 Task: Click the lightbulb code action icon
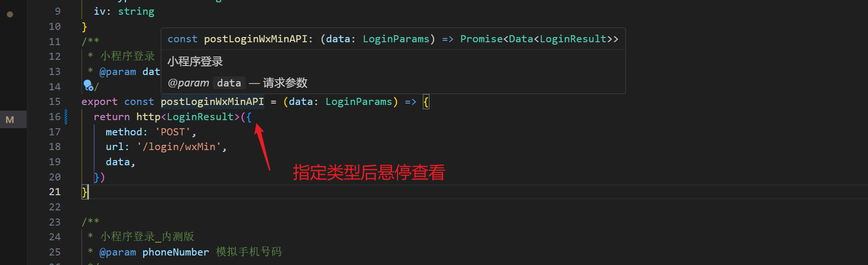(x=88, y=85)
